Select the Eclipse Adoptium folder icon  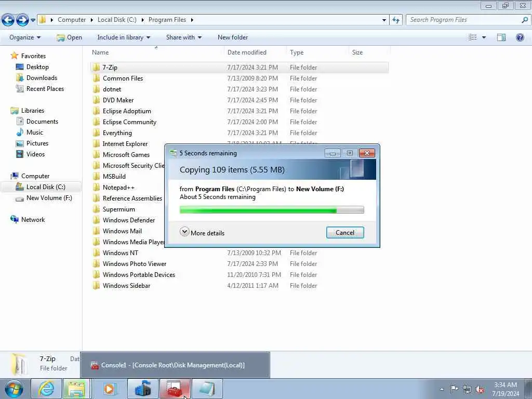[96, 111]
